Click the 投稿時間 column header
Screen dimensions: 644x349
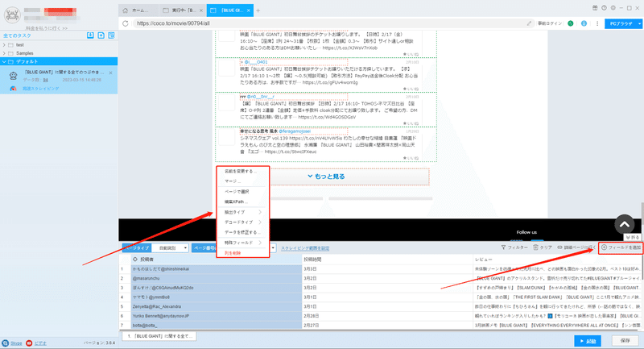387,260
